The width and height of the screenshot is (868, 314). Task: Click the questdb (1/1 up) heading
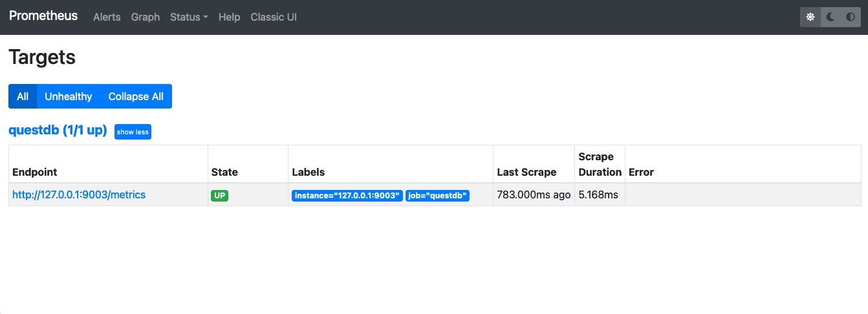pos(58,131)
